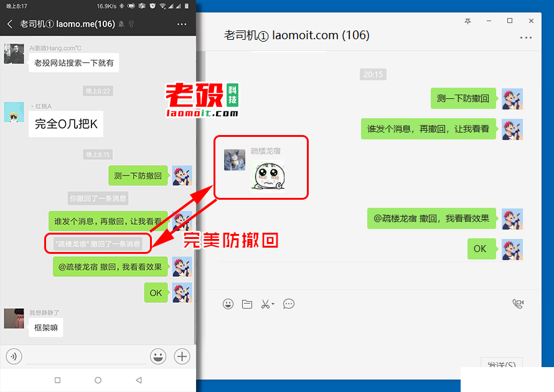Open phone chat three-dot options menu
The width and height of the screenshot is (554, 392).
point(182,24)
